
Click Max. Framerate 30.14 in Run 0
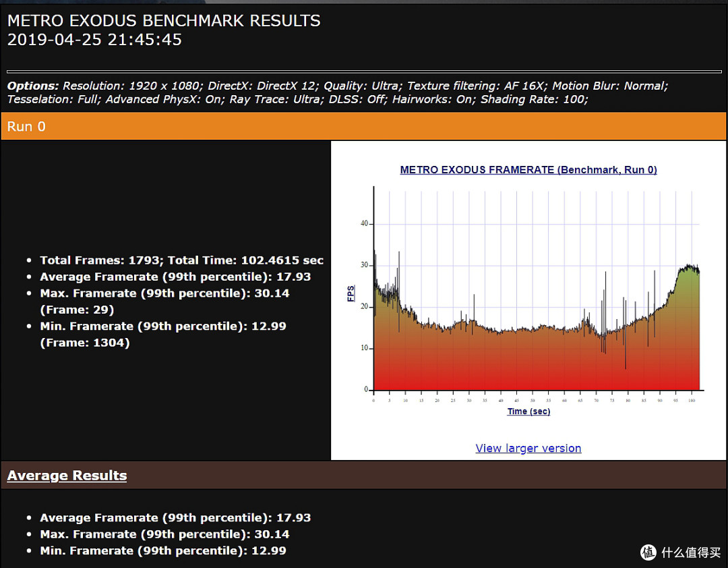click(x=164, y=293)
